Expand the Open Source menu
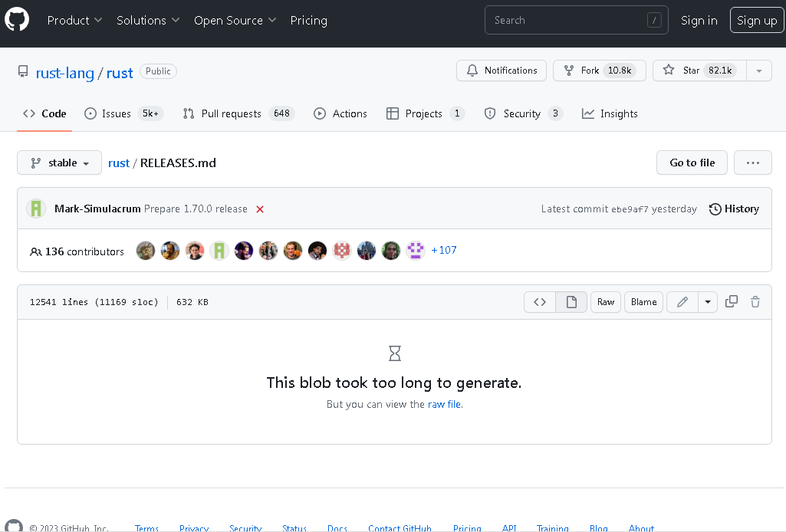Screen dimensions: 786x532 [235, 21]
